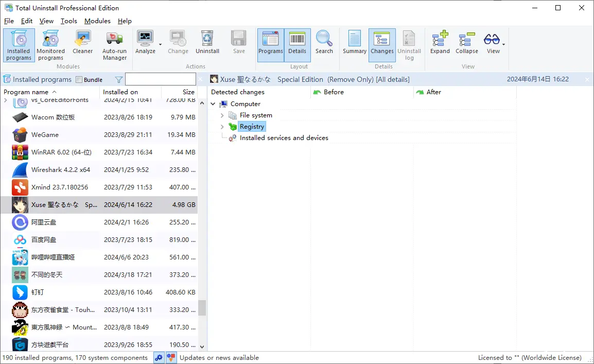Open the Search tool
The width and height of the screenshot is (594, 364).
click(x=324, y=42)
